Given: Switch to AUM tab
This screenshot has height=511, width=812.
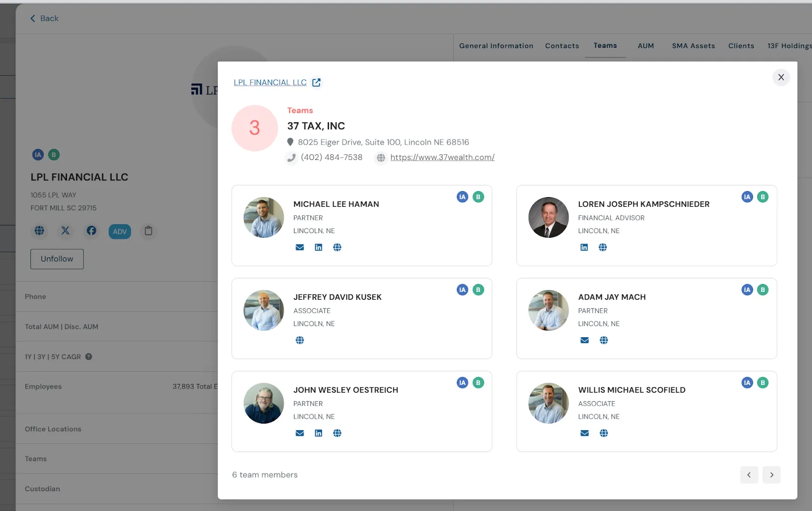Looking at the screenshot, I should click(646, 46).
